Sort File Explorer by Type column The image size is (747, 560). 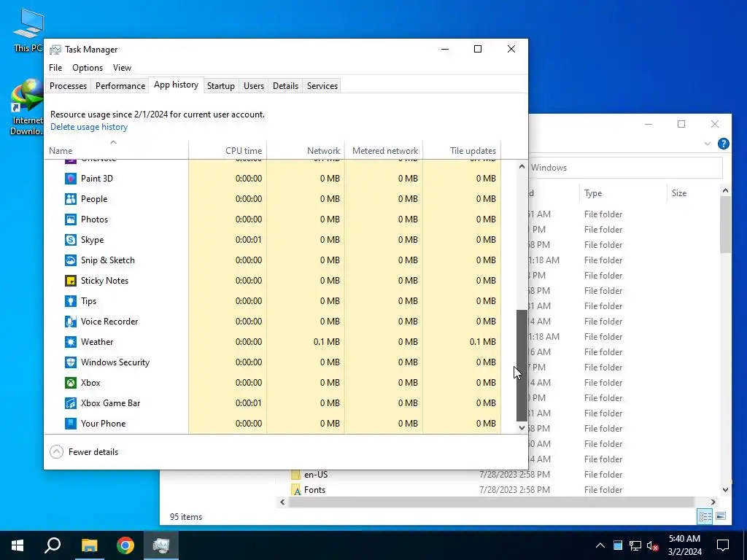[623, 192]
